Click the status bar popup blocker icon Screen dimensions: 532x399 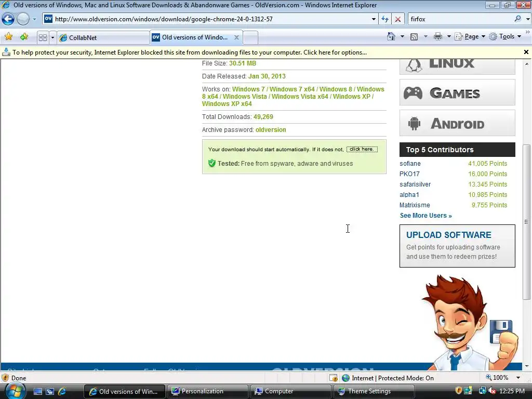[333, 378]
